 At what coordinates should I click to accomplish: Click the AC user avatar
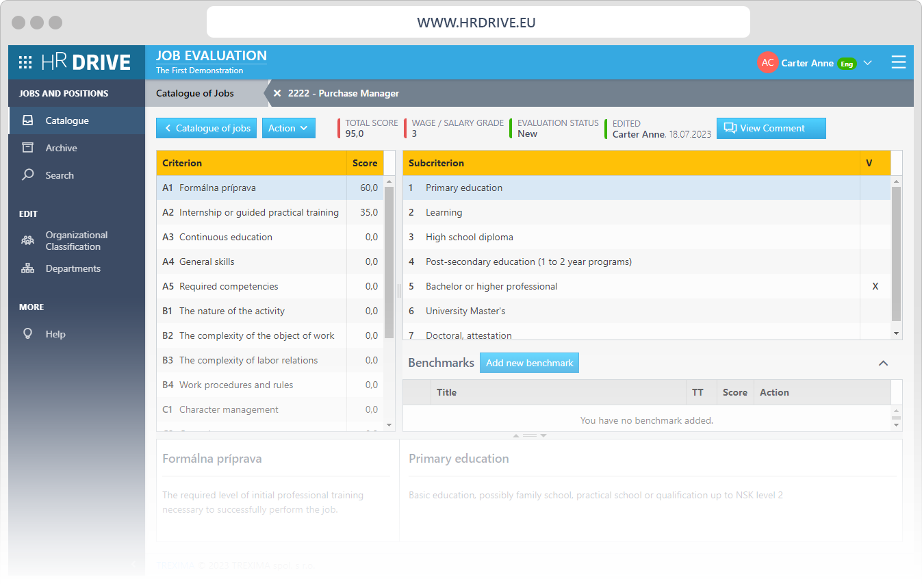(767, 62)
